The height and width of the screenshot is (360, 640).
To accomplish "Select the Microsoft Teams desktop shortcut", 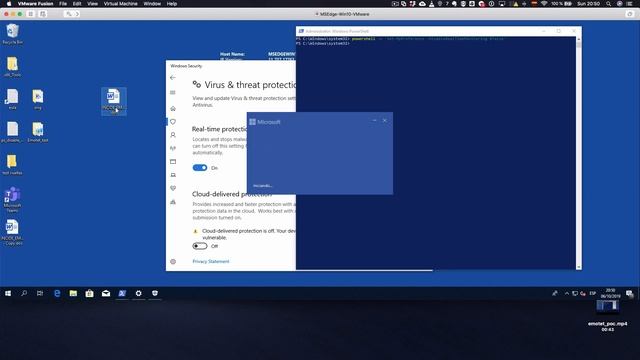I will [x=12, y=200].
